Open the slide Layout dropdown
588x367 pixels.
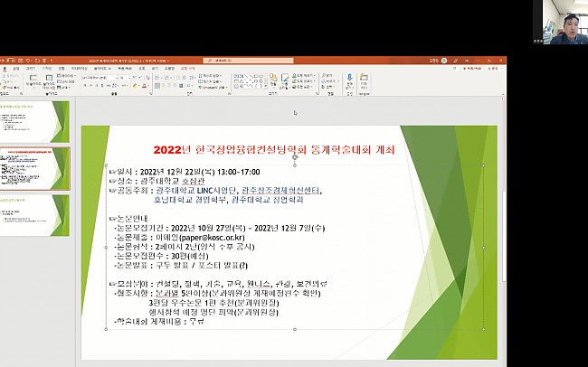click(66, 76)
